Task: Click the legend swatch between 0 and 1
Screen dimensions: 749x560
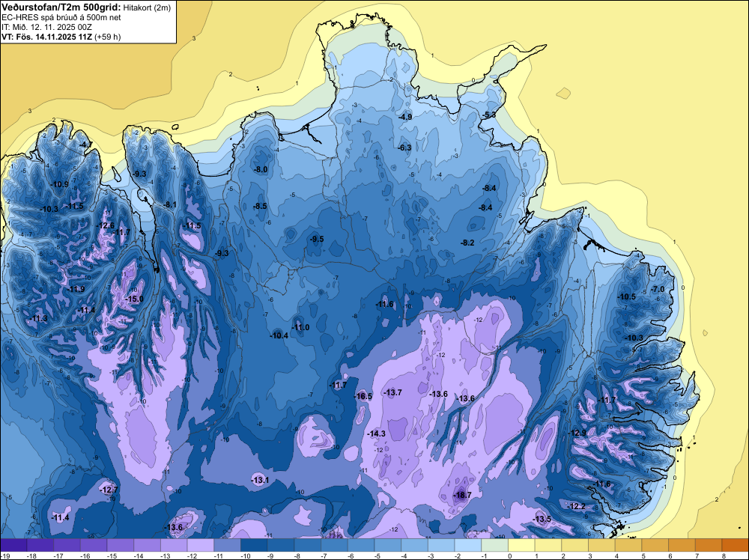Action: [521, 545]
